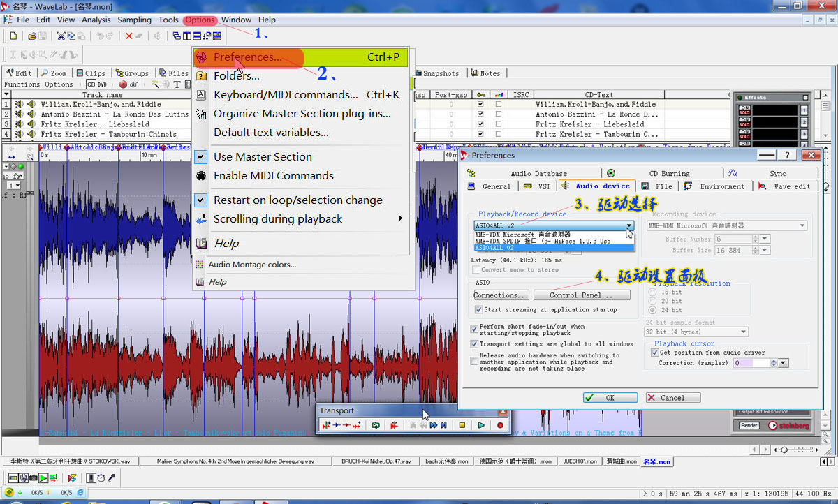Click the speaker icon for track 1
Image resolution: width=838 pixels, height=504 pixels.
(x=31, y=105)
